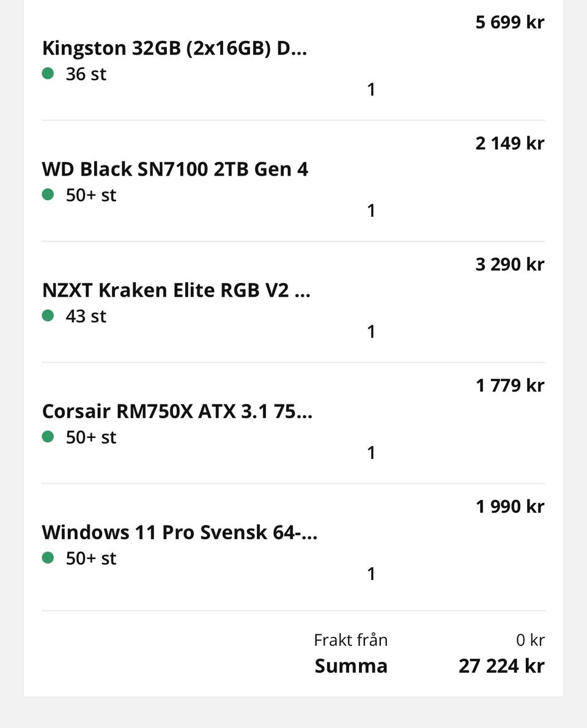This screenshot has width=587, height=728.
Task: Click the 27 224 kr total sum
Action: tap(501, 666)
